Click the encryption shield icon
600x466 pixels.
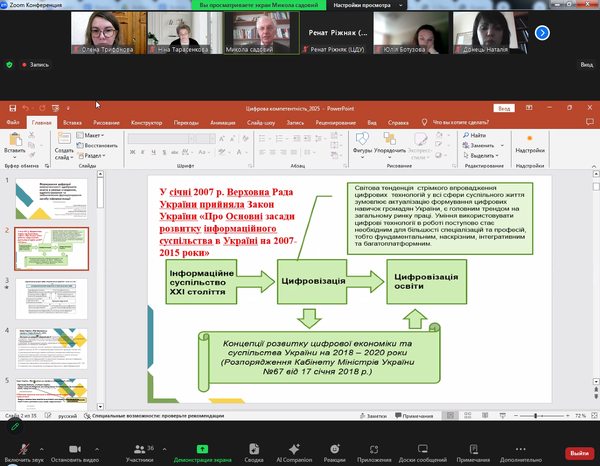tap(11, 64)
